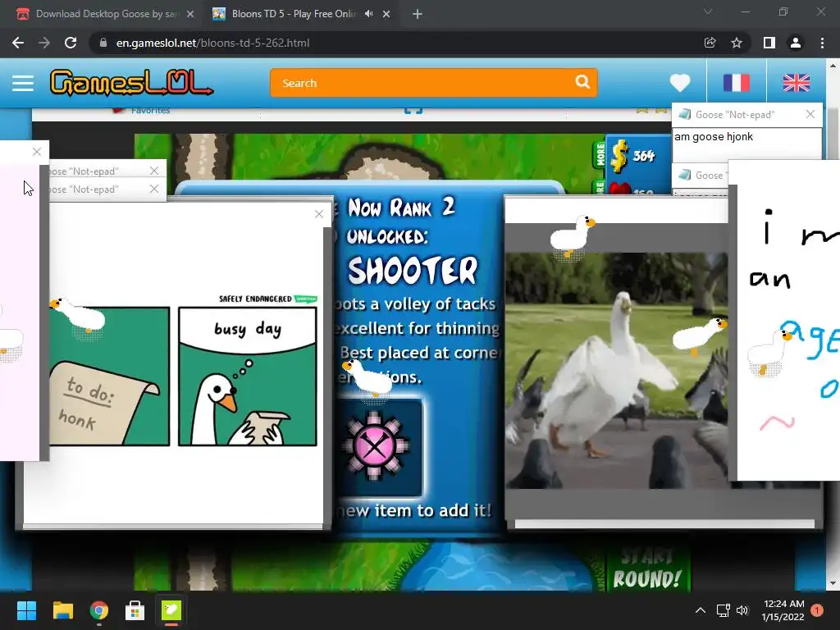Mute the Bloons TD 5 tab audio
Image resolution: width=840 pixels, height=630 pixels.
tap(368, 14)
